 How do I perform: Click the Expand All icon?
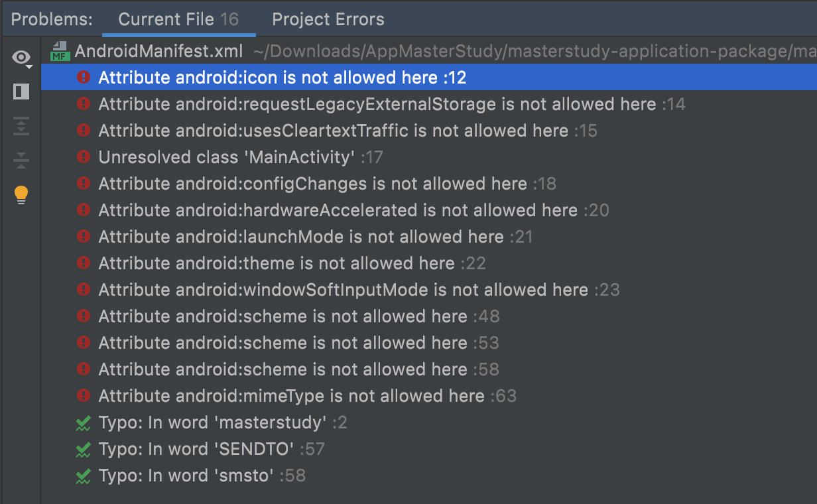pyautogui.click(x=21, y=126)
